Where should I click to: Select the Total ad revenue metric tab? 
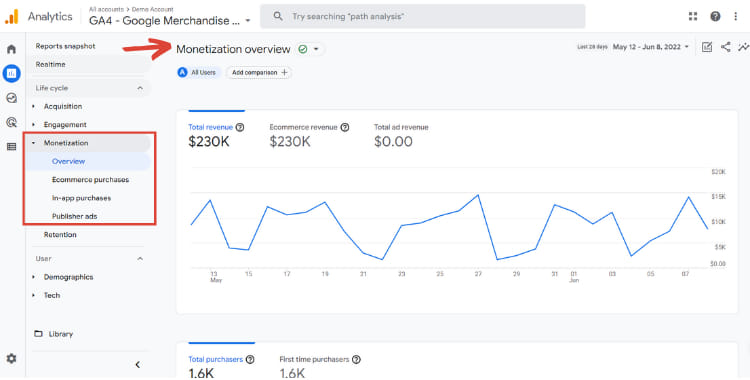click(x=401, y=135)
